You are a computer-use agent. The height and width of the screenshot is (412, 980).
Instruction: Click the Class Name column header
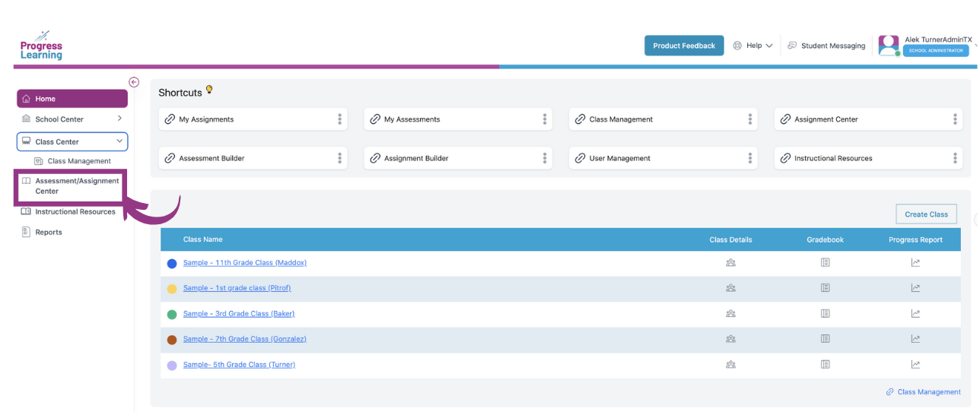coord(203,239)
